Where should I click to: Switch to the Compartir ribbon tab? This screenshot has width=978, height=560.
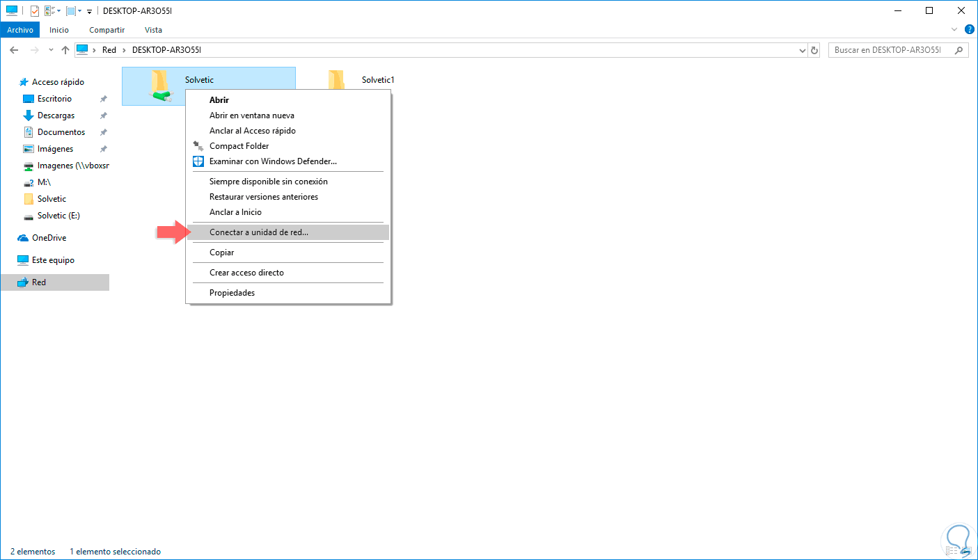click(107, 30)
